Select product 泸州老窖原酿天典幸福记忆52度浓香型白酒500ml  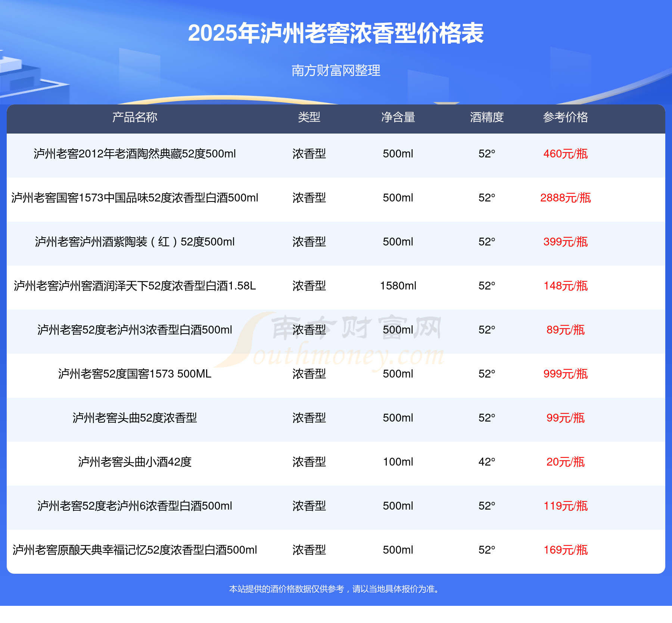(135, 550)
